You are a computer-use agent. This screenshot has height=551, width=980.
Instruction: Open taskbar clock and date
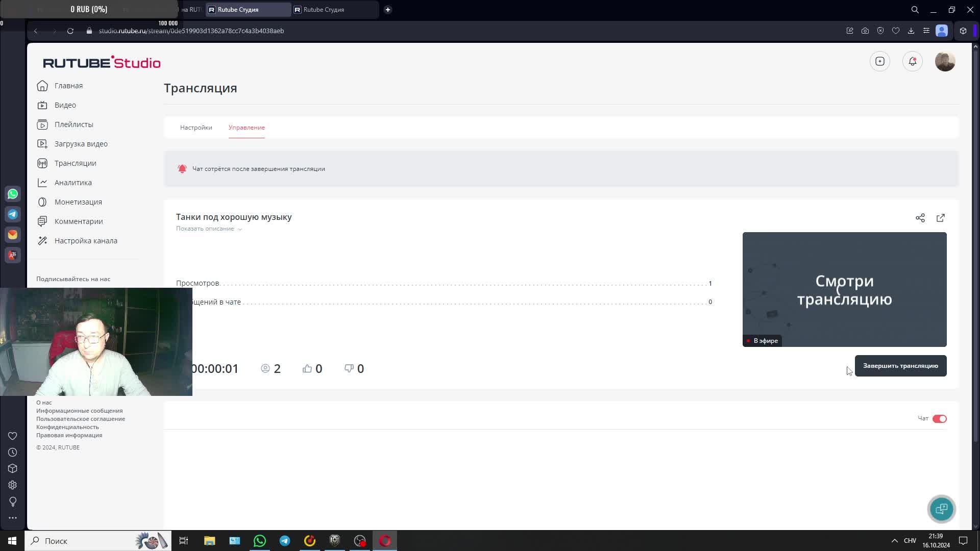pyautogui.click(x=936, y=541)
